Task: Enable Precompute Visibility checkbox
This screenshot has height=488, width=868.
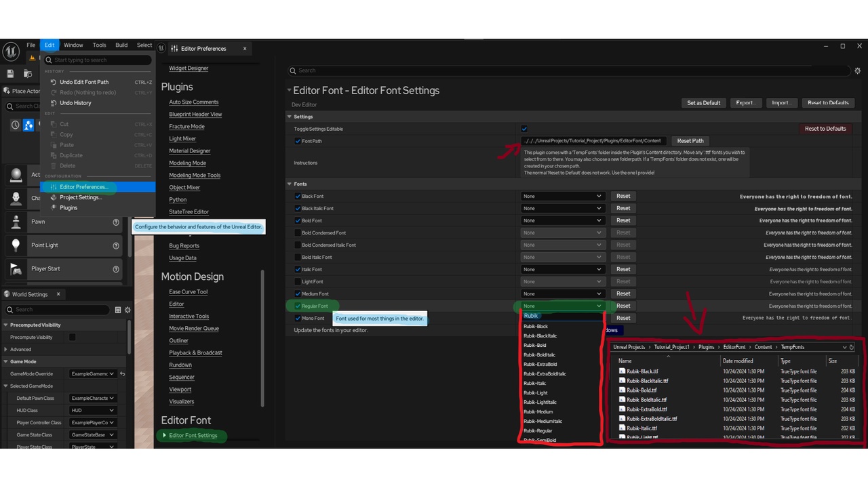Action: click(x=73, y=338)
